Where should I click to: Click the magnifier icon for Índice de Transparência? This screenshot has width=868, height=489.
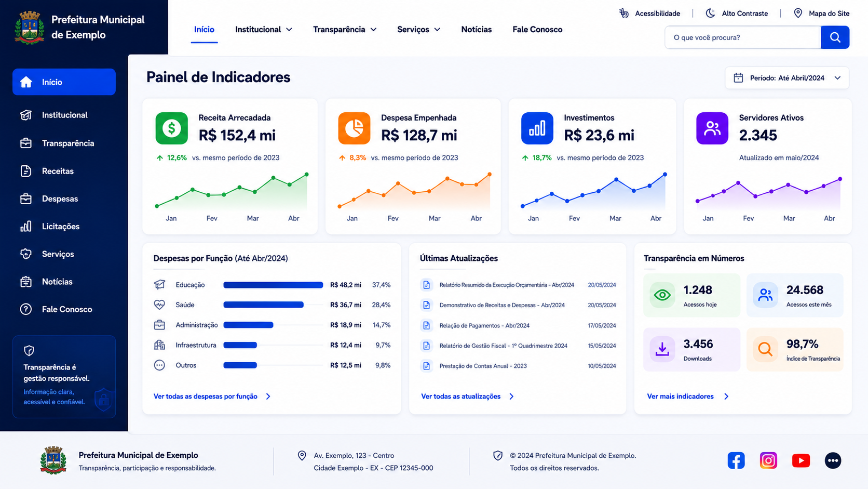coord(765,349)
